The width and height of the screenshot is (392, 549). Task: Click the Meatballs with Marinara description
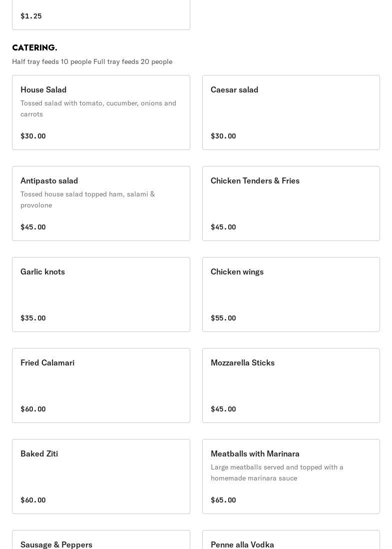[x=277, y=472]
